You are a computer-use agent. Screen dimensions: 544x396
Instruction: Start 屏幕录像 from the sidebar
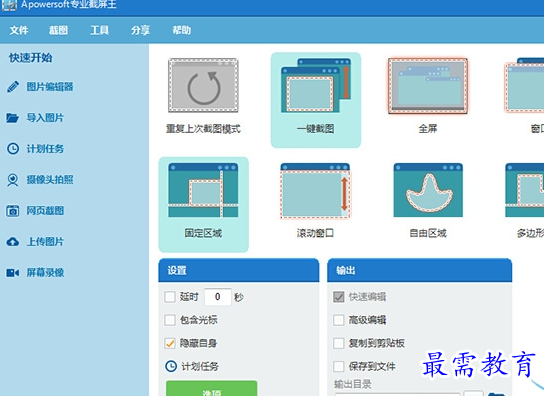[x=45, y=273]
